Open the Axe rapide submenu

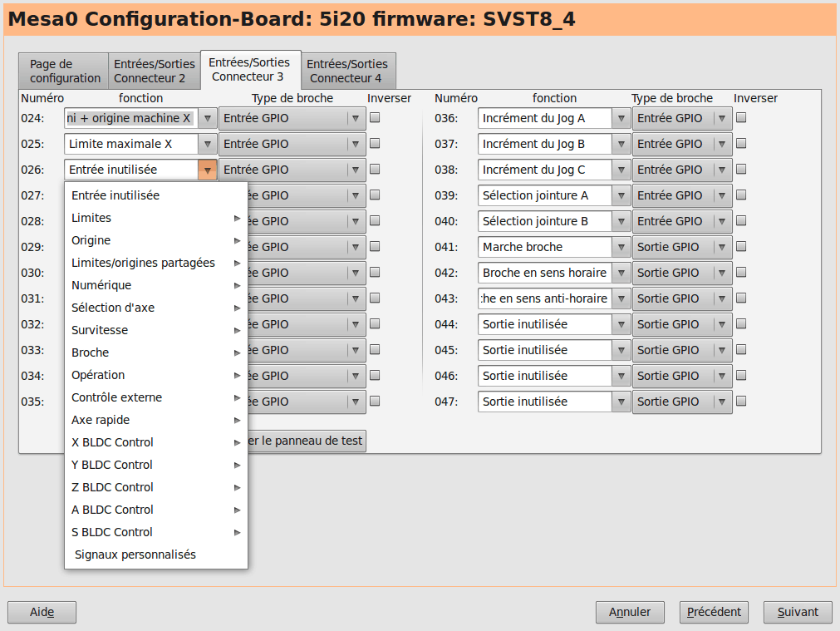(x=156, y=421)
